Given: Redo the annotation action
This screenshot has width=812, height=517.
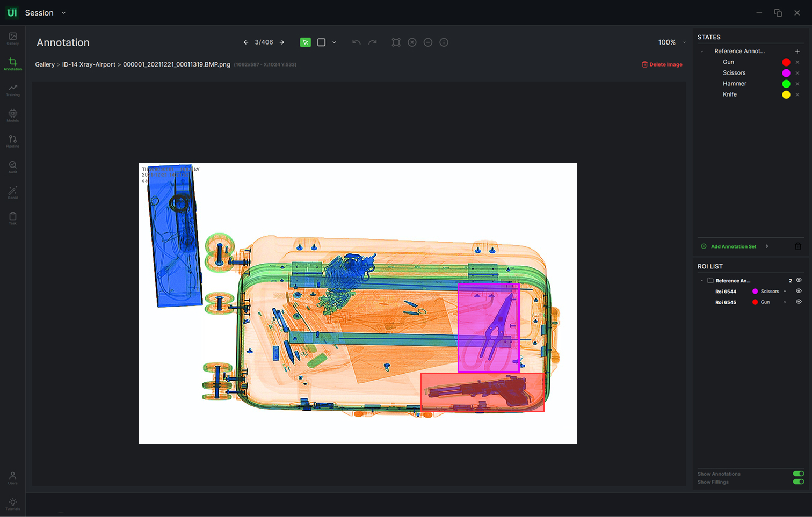Looking at the screenshot, I should click(x=373, y=42).
